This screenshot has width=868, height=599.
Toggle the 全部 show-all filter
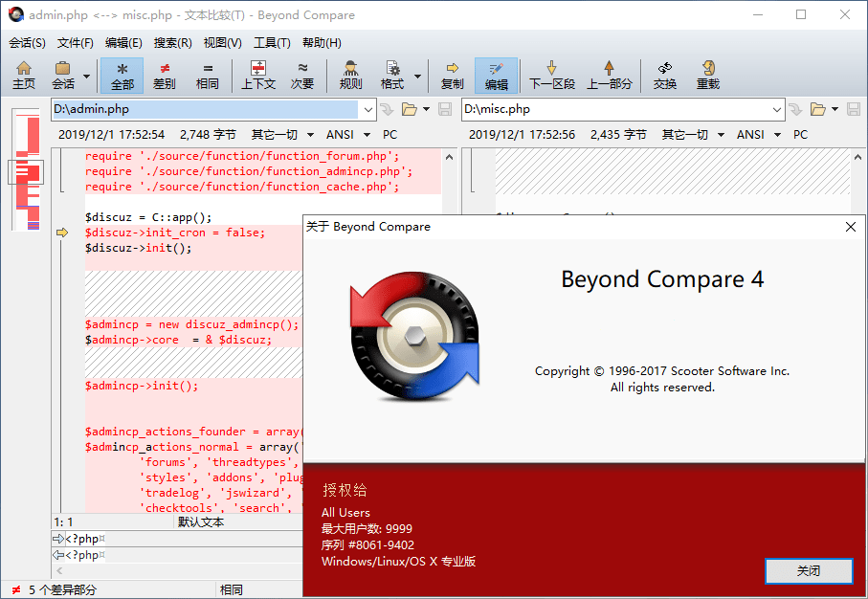(122, 76)
